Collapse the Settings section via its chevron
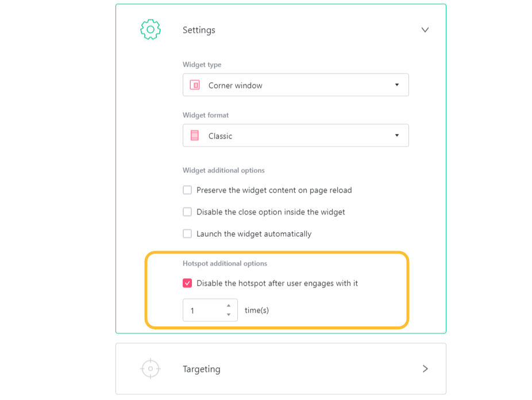The height and width of the screenshot is (400, 532). tap(425, 29)
